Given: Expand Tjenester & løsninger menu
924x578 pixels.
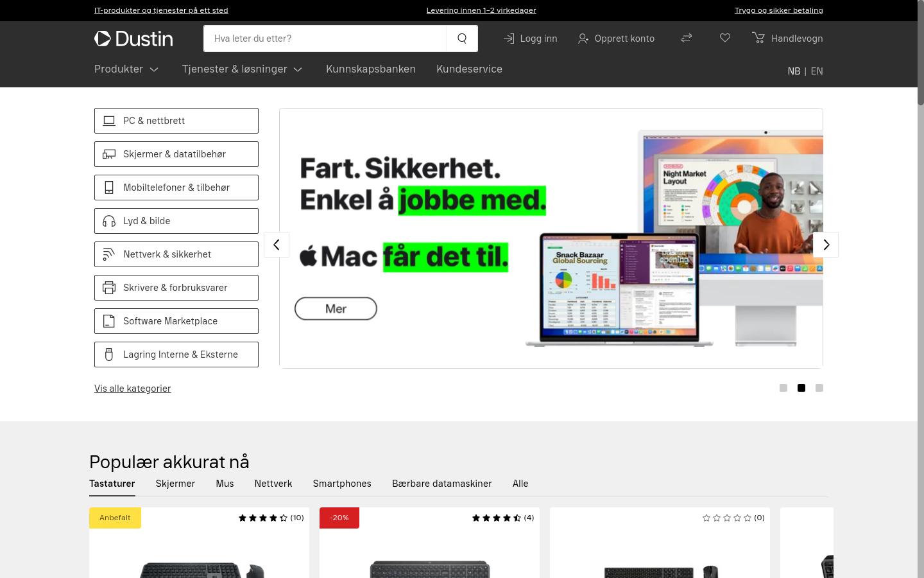Looking at the screenshot, I should [x=242, y=69].
